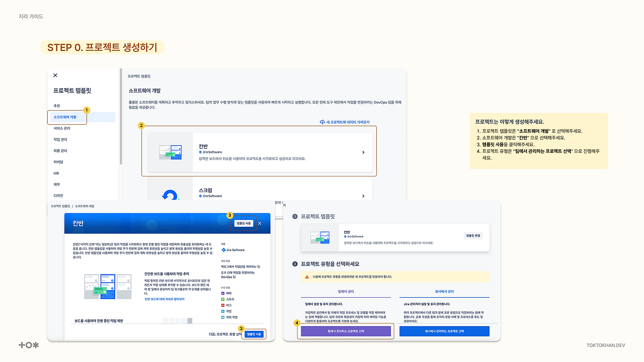Viewport: 644px width, 362px height.
Task: Click the 프로젝트 템플릿 breadcrumb in kanban details
Action: (59, 206)
